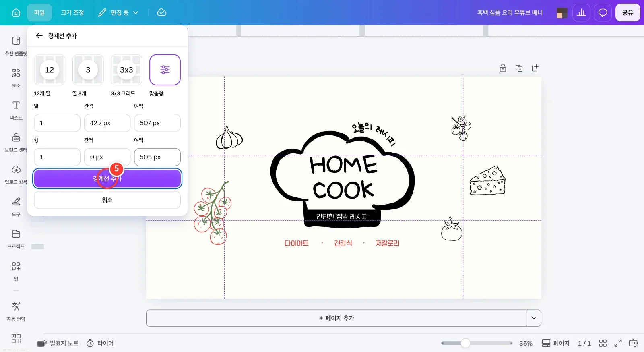Go to the Canva home icon
Image resolution: width=644 pixels, height=352 pixels.
click(16, 12)
